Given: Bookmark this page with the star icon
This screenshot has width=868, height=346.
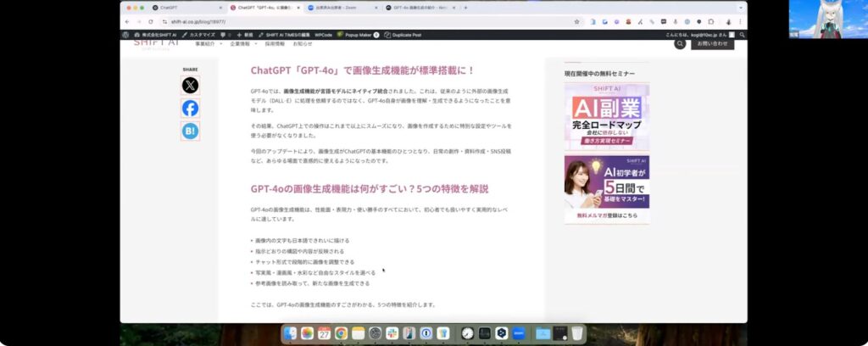Looking at the screenshot, I should click(576, 21).
